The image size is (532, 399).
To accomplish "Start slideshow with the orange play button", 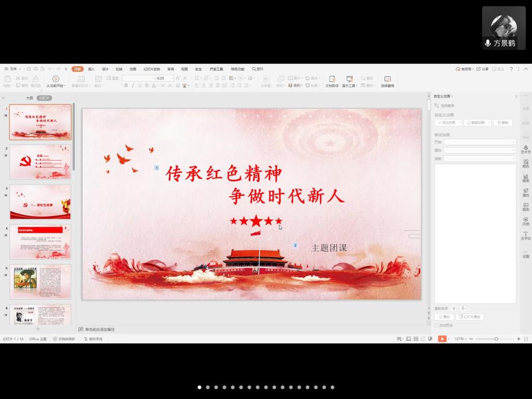I will [442, 339].
